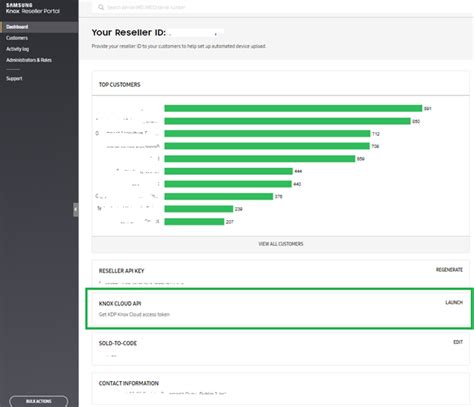474x407 pixels.
Task: Click the Samsung Knox Reseller Portal logo
Action: tap(33, 8)
